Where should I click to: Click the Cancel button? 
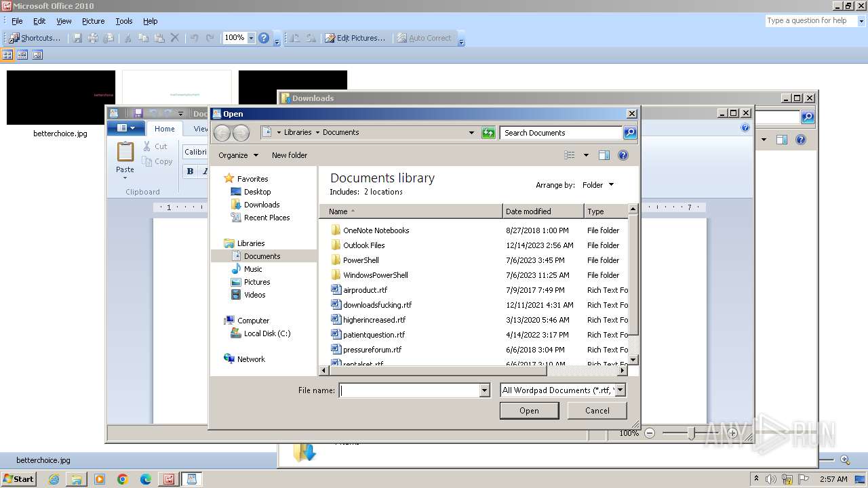coord(597,411)
